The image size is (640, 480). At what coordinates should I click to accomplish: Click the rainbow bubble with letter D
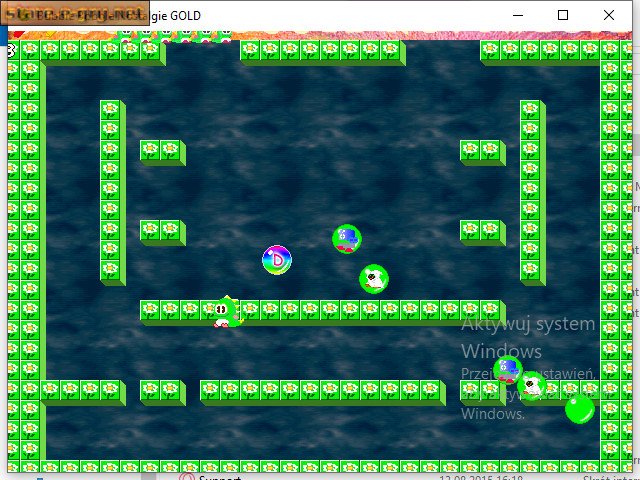pyautogui.click(x=277, y=260)
